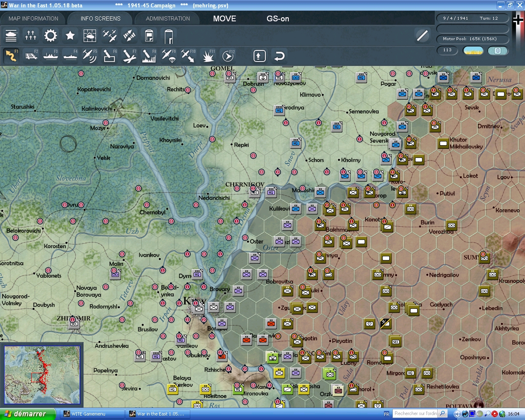Select the F8 bomb city mode icon
The height and width of the screenshot is (420, 525).
click(149, 56)
